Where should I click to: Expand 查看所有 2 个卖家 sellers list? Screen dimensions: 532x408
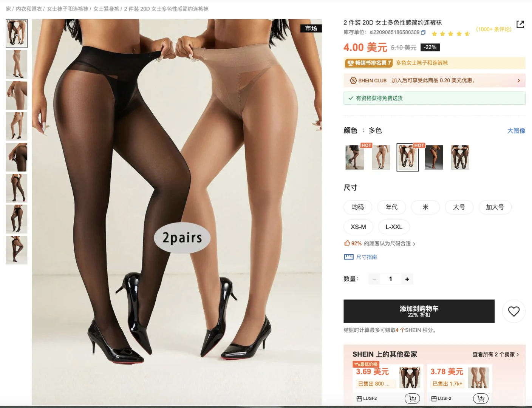pyautogui.click(x=495, y=354)
